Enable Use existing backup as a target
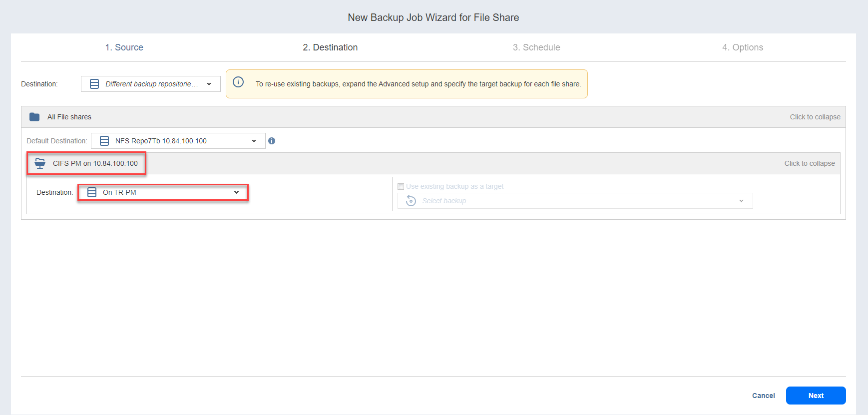Viewport: 868px width, 415px height. 401,186
